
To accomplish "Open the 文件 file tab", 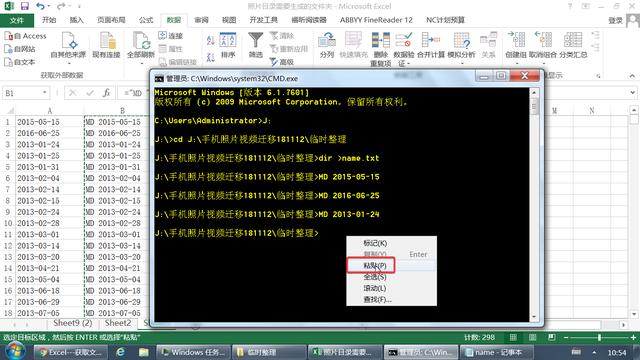I will point(17,20).
